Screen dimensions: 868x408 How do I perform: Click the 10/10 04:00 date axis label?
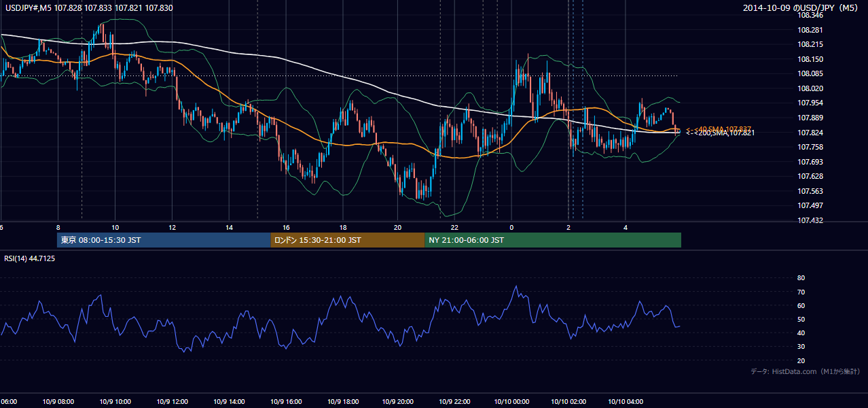pos(626,401)
